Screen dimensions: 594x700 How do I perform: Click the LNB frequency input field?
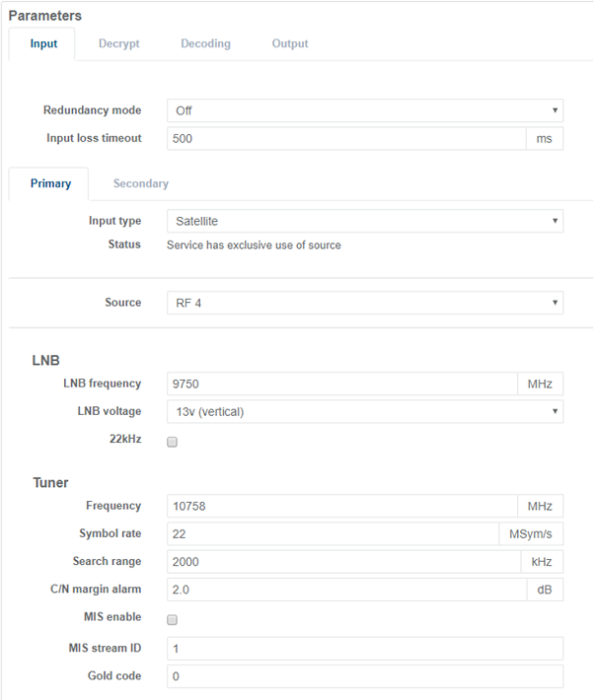pyautogui.click(x=341, y=385)
